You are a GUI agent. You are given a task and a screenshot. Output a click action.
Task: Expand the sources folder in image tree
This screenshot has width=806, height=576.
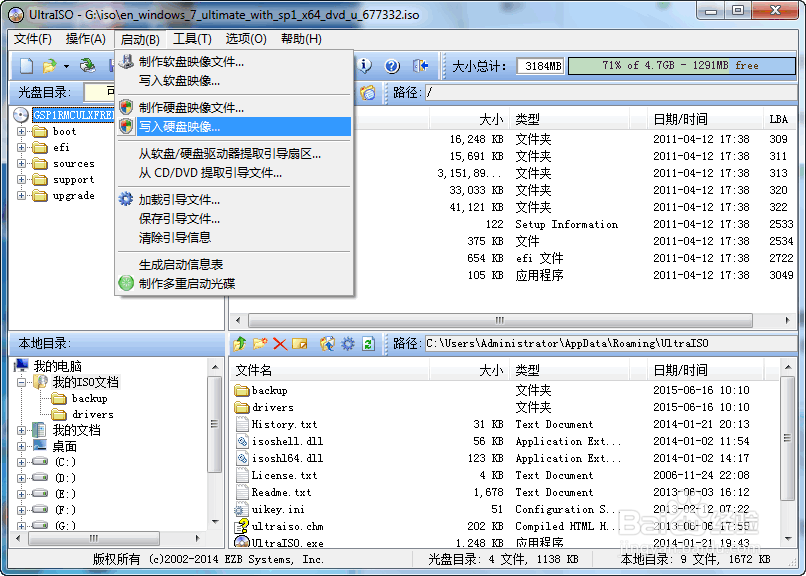tap(21, 163)
